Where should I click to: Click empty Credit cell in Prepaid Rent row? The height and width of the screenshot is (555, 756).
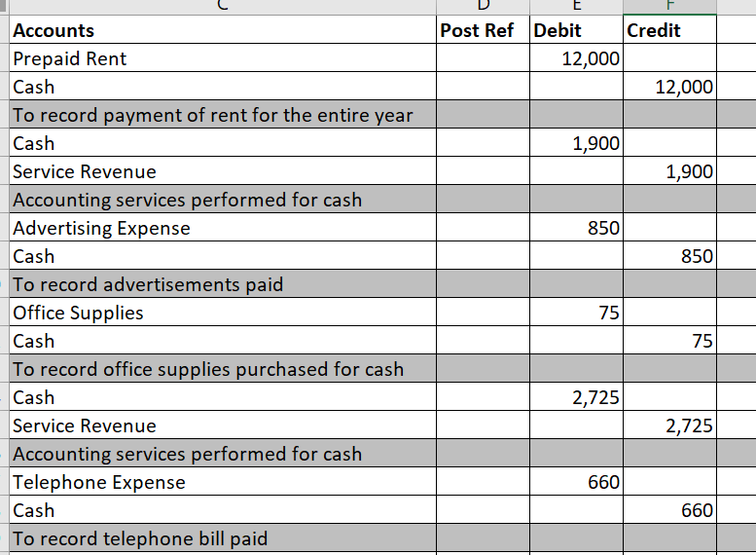(669, 58)
